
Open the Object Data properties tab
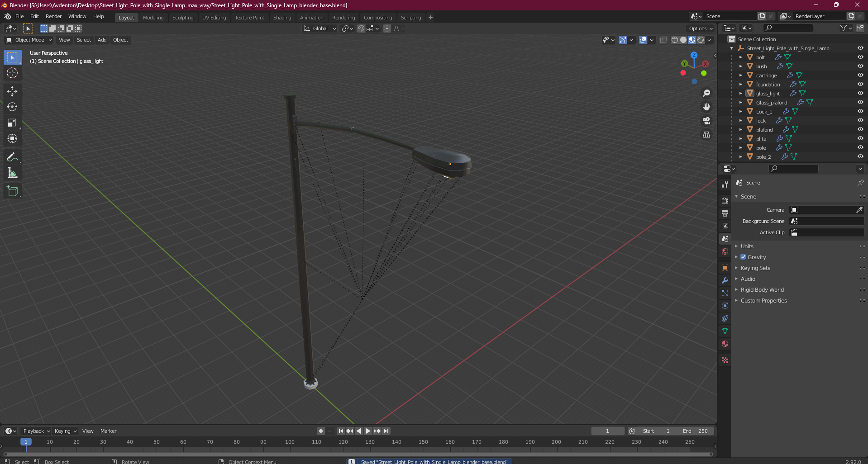[725, 331]
